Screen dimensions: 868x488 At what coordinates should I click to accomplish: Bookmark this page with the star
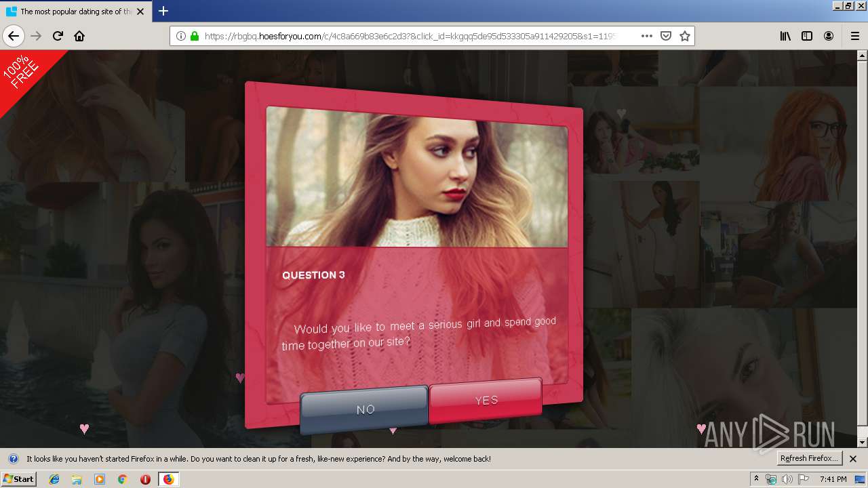tap(685, 36)
